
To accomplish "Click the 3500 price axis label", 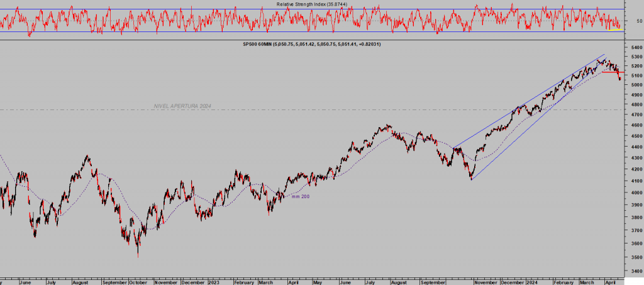I will click(636, 257).
